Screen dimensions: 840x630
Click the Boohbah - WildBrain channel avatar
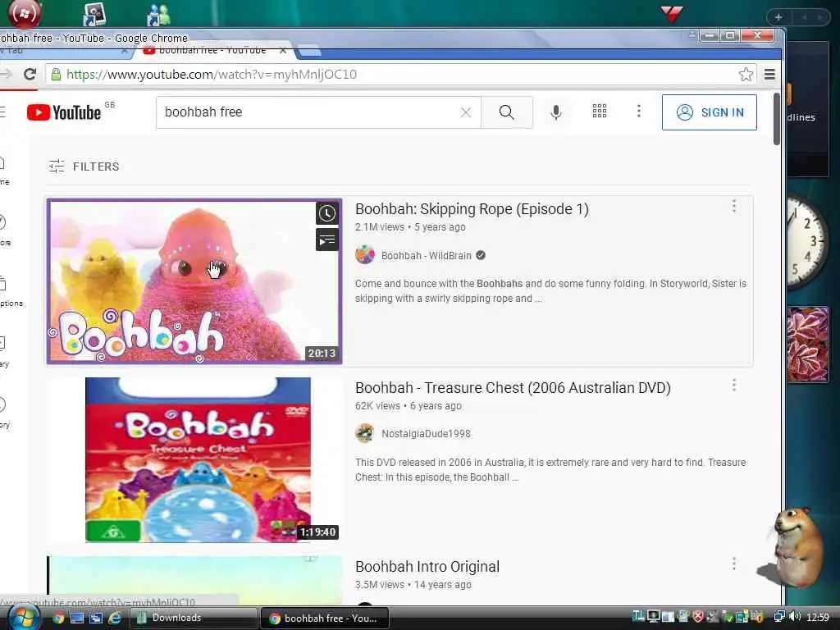pyautogui.click(x=365, y=255)
